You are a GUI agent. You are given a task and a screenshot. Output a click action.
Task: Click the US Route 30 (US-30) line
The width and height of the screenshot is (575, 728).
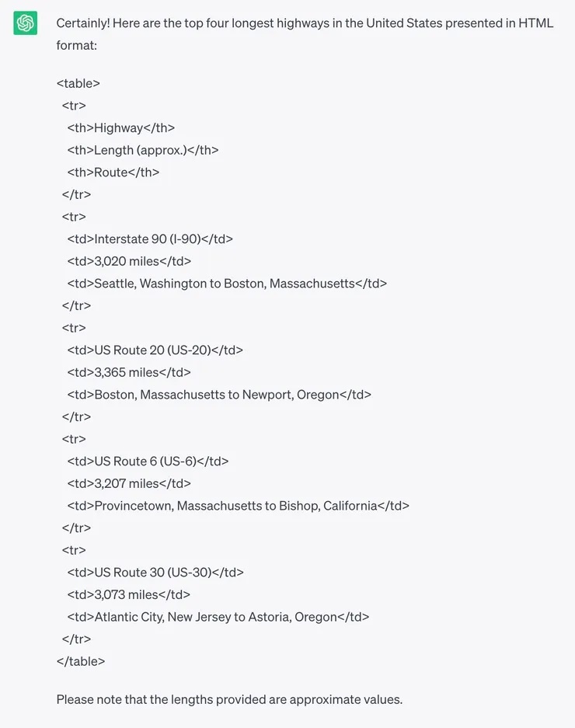click(155, 573)
